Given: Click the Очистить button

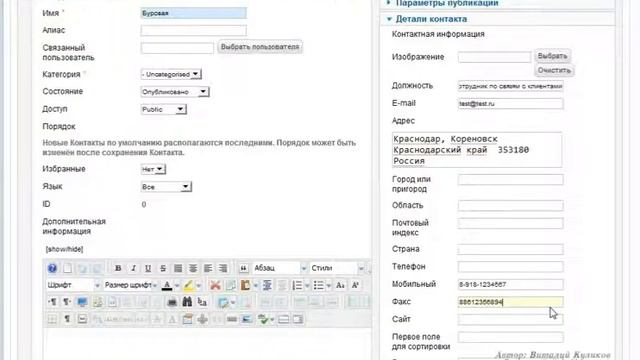Looking at the screenshot, I should coord(554,70).
